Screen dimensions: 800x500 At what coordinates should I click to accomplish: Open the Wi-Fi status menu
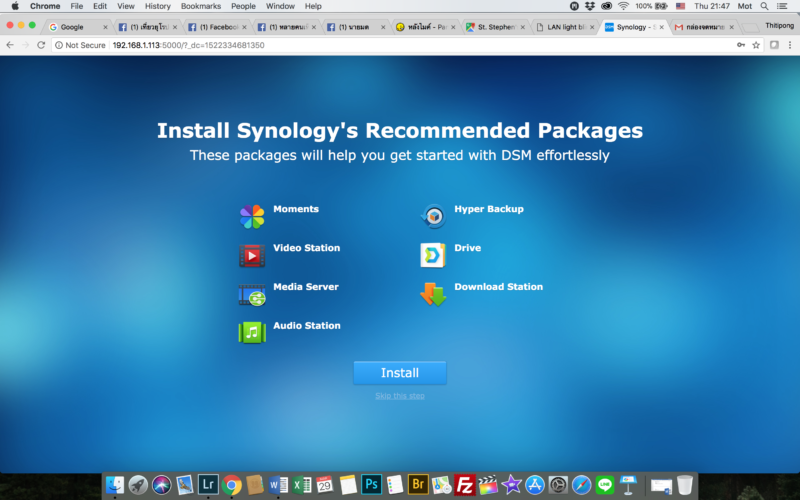[623, 6]
